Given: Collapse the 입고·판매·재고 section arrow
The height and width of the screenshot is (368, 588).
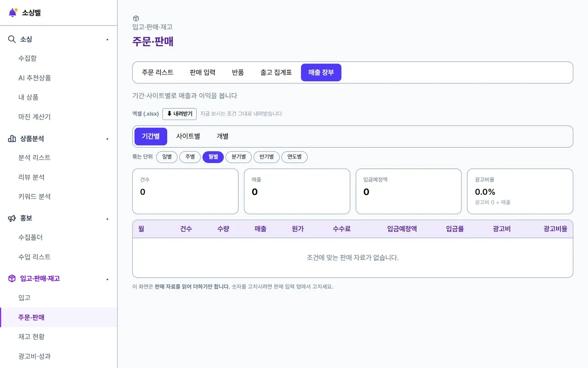Looking at the screenshot, I should [107, 279].
